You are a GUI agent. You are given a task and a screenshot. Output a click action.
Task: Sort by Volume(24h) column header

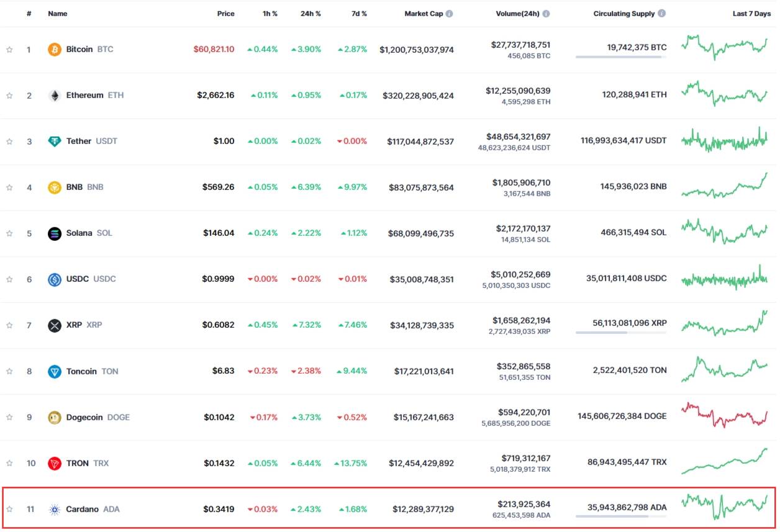click(x=517, y=13)
